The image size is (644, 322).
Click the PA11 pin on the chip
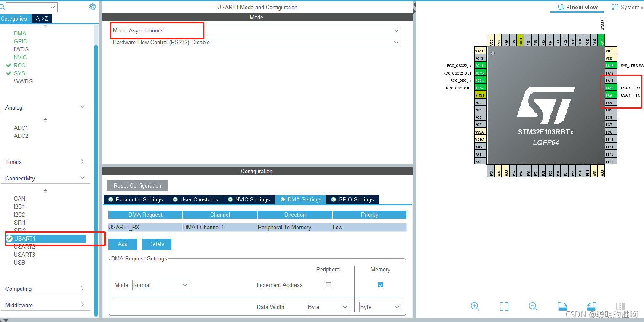pos(611,80)
